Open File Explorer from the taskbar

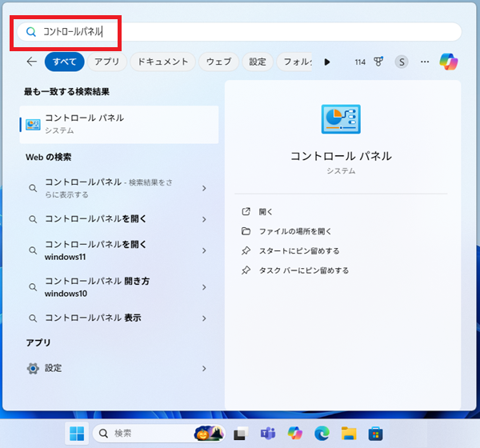pos(349,434)
